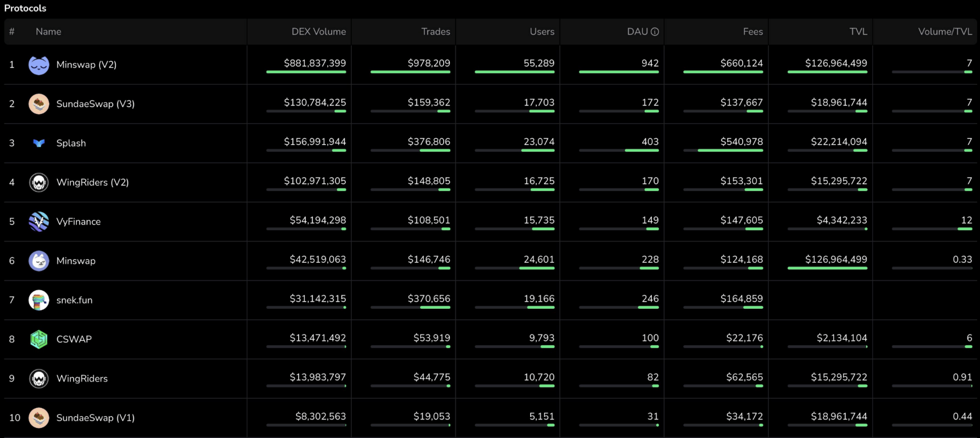
Task: Click the snek.fun colorful logo icon
Action: pos(39,300)
